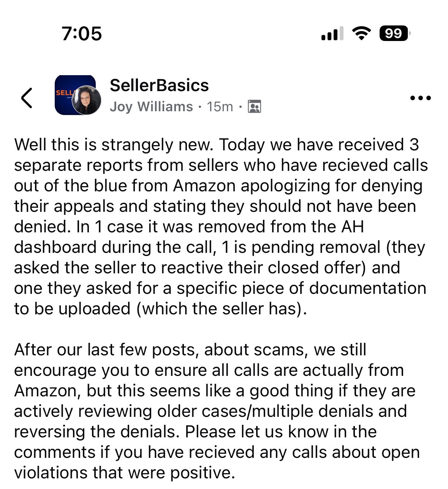The image size is (448, 489).
Task: Tap the cellular signal bars icon
Action: (x=332, y=33)
